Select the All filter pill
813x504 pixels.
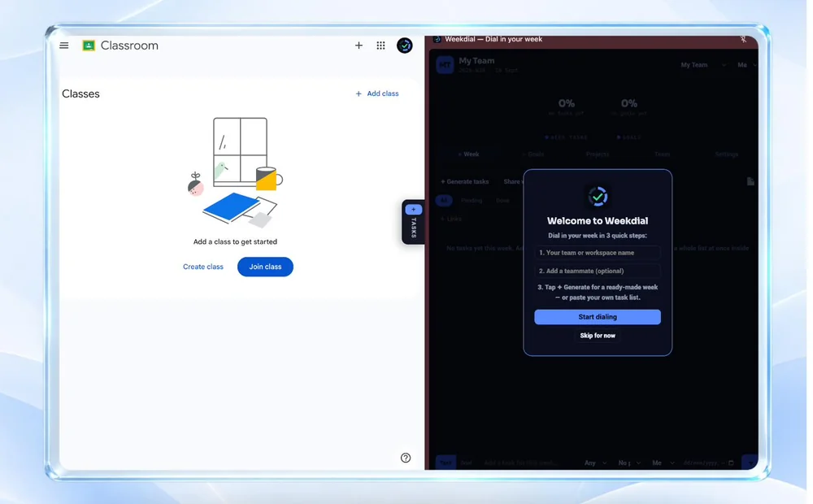444,200
